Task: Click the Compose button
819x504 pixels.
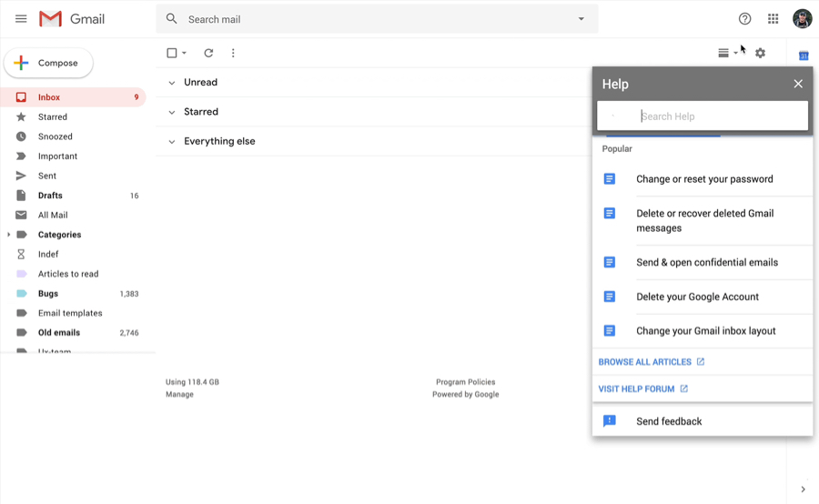Action: (x=48, y=63)
